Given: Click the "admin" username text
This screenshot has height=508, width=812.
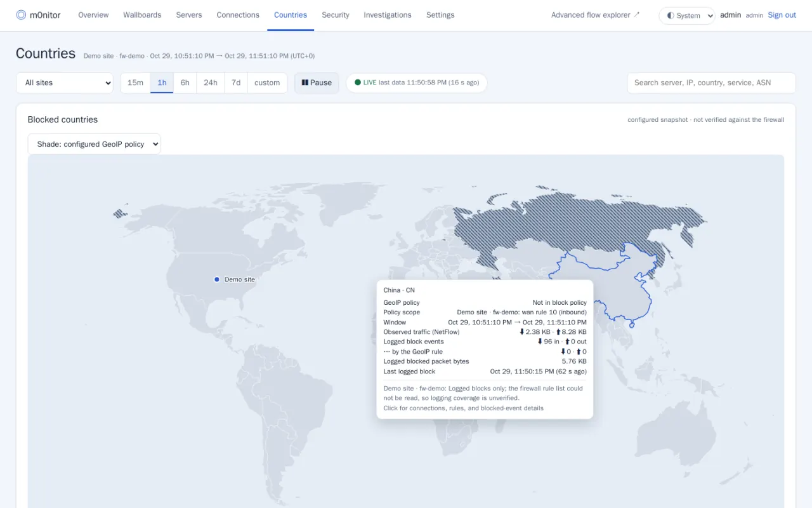Looking at the screenshot, I should click(x=731, y=15).
